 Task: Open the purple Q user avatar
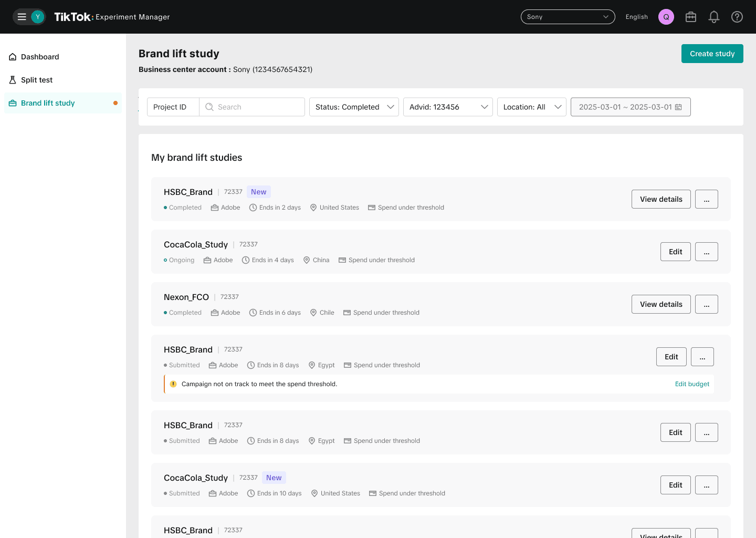pyautogui.click(x=666, y=17)
